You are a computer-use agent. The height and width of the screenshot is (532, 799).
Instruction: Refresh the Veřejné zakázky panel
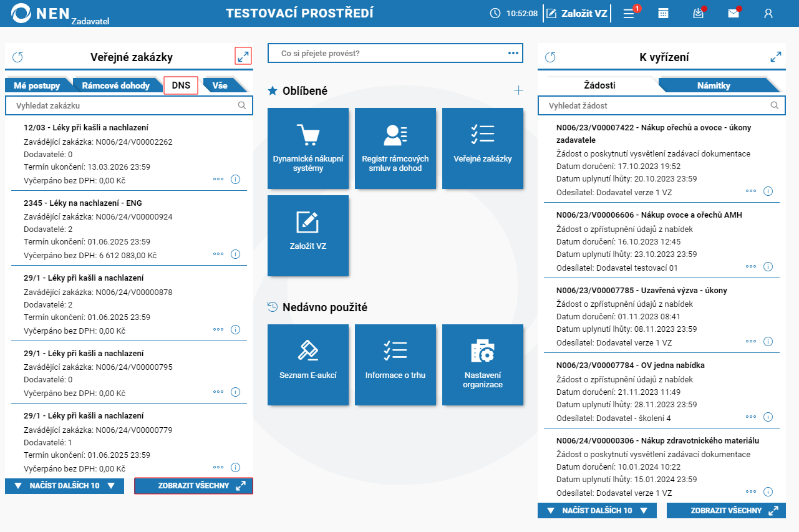tap(17, 57)
